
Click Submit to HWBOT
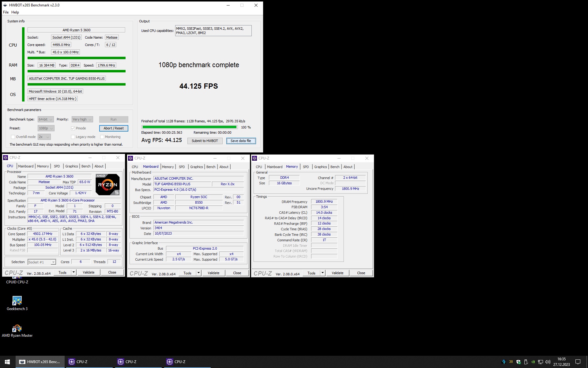[205, 141]
